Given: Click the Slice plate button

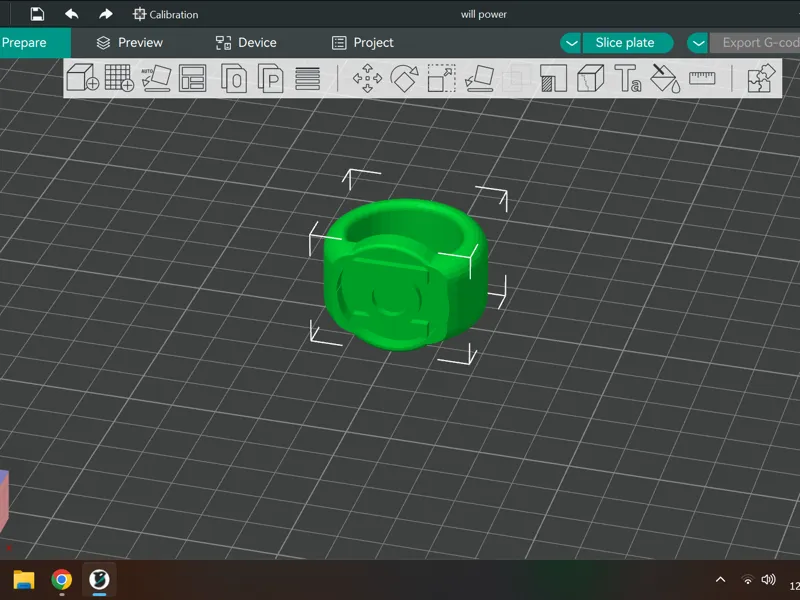Looking at the screenshot, I should (628, 43).
